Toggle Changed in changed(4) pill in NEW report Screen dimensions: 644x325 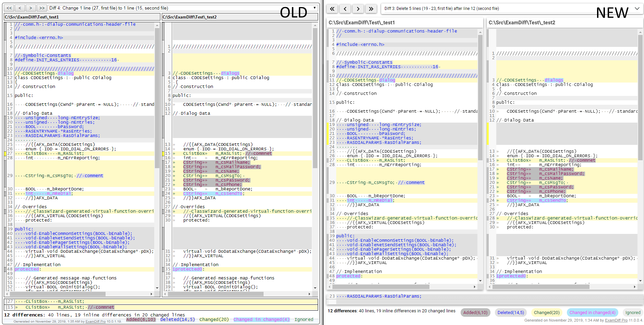tap(592, 312)
